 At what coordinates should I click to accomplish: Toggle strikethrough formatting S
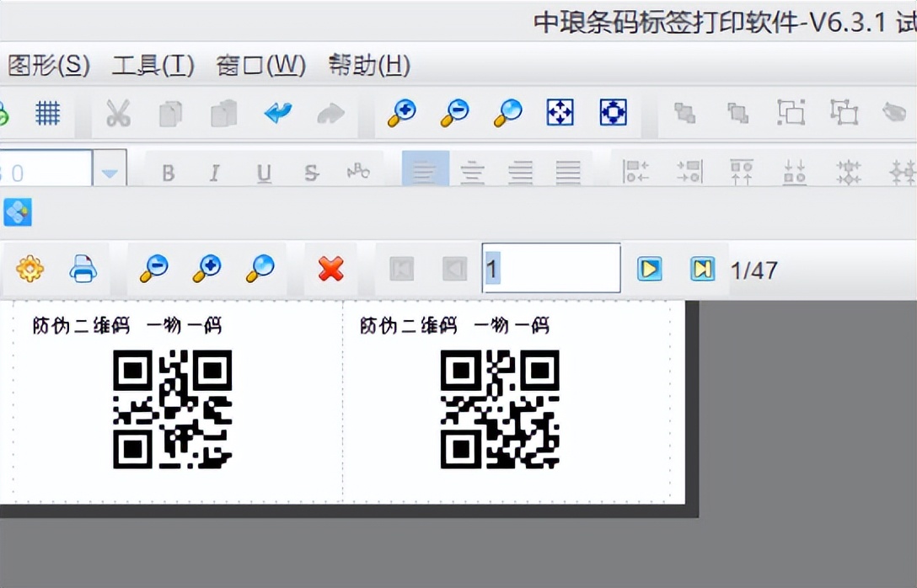click(x=312, y=173)
